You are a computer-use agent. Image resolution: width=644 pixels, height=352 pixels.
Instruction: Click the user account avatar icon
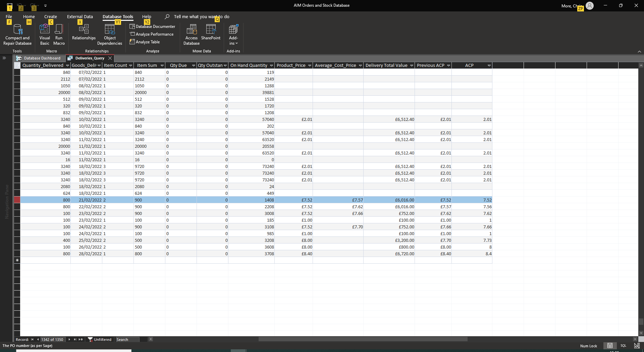pyautogui.click(x=590, y=6)
